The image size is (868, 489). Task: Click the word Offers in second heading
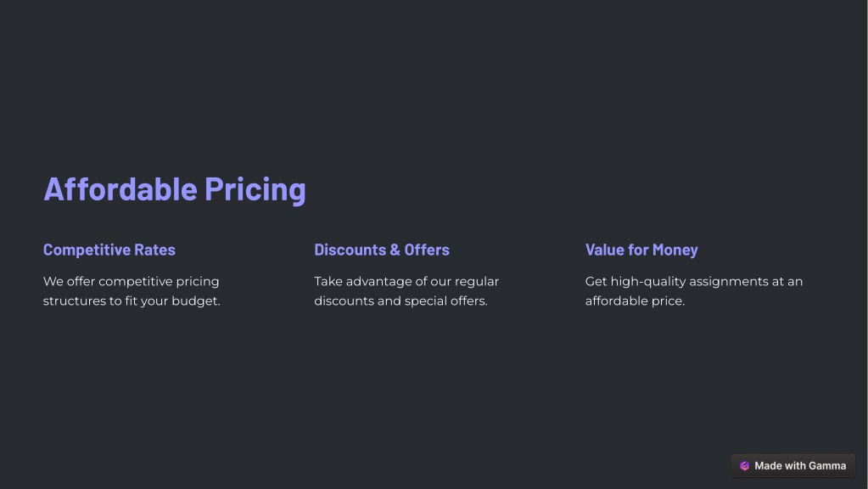point(427,250)
